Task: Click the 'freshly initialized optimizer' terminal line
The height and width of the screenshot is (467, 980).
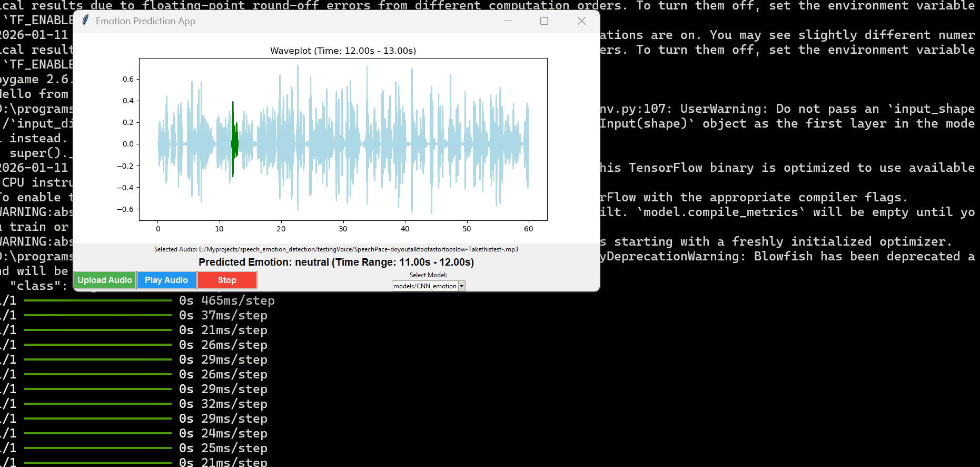Action: tap(775, 241)
